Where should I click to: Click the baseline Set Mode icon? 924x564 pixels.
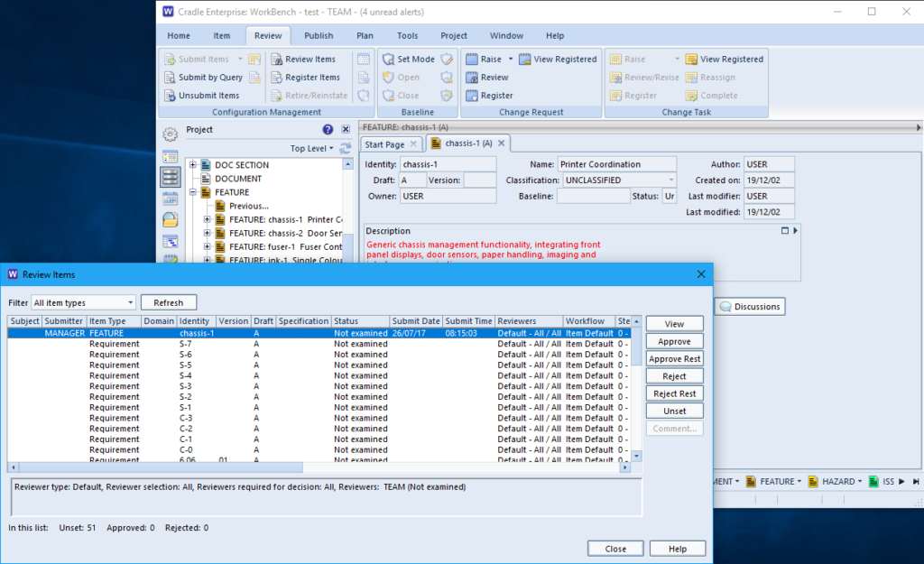coord(388,59)
